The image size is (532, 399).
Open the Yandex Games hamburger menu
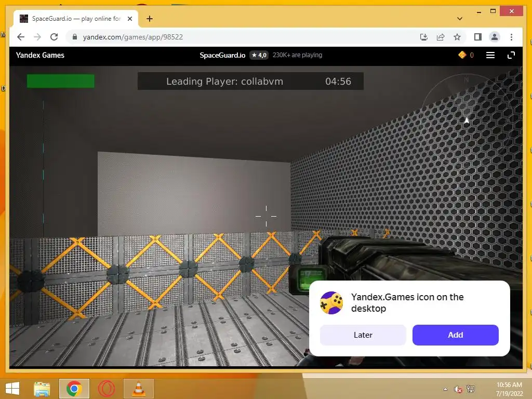point(490,55)
